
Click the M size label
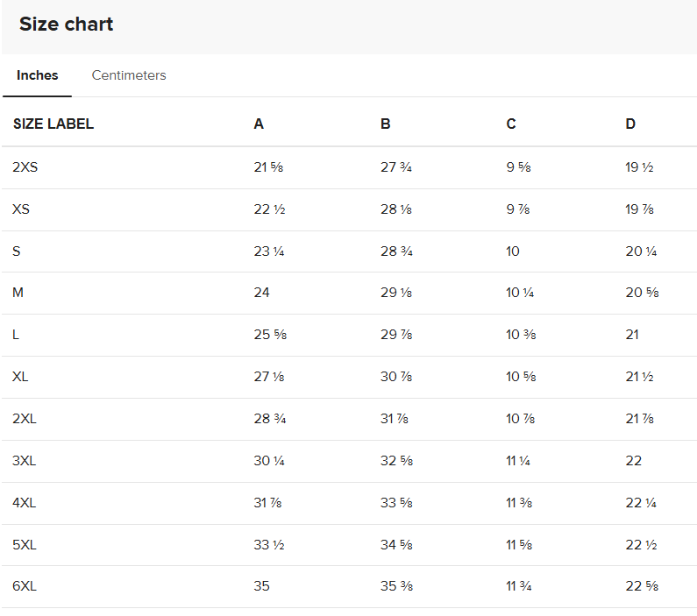click(18, 293)
